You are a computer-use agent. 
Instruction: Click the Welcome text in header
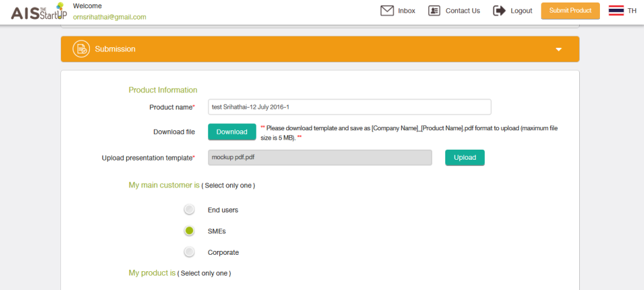point(87,6)
